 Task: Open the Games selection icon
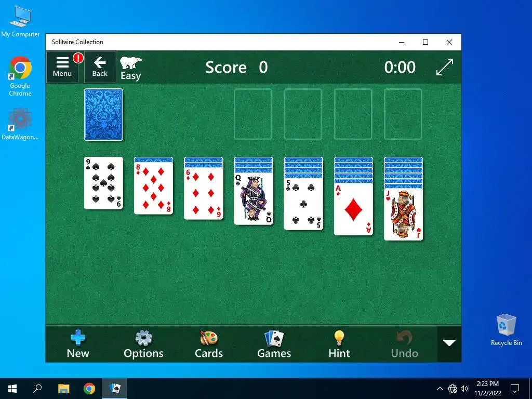pyautogui.click(x=274, y=344)
